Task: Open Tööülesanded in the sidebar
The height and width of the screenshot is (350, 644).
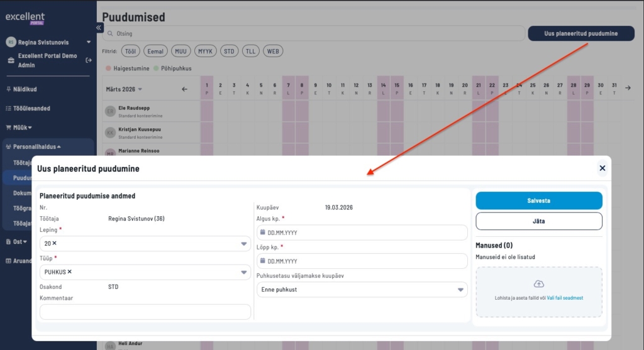Action: (x=31, y=109)
